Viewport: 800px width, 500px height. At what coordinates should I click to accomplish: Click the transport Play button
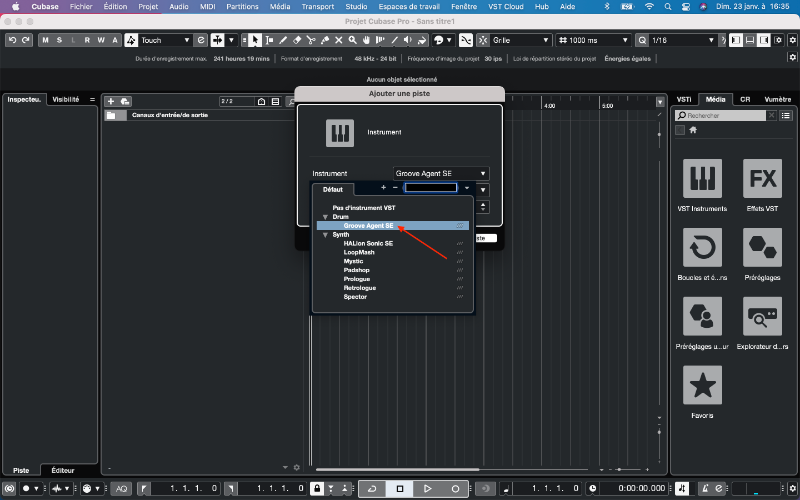(x=428, y=489)
